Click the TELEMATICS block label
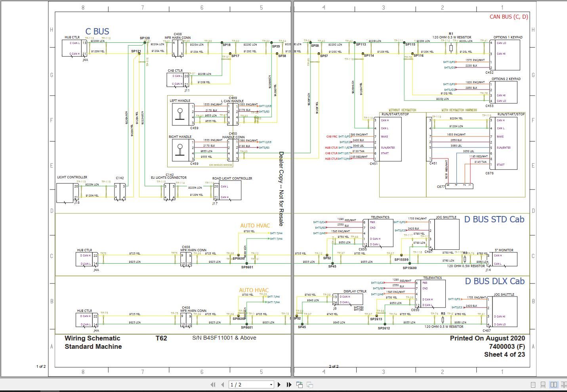Screen dimensions: 567x392 pyautogui.click(x=380, y=217)
